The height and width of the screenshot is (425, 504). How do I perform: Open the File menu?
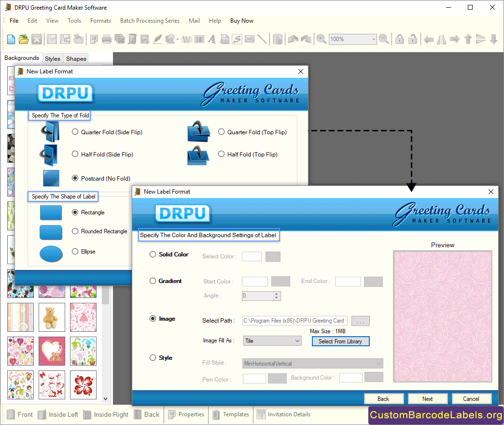click(x=14, y=21)
